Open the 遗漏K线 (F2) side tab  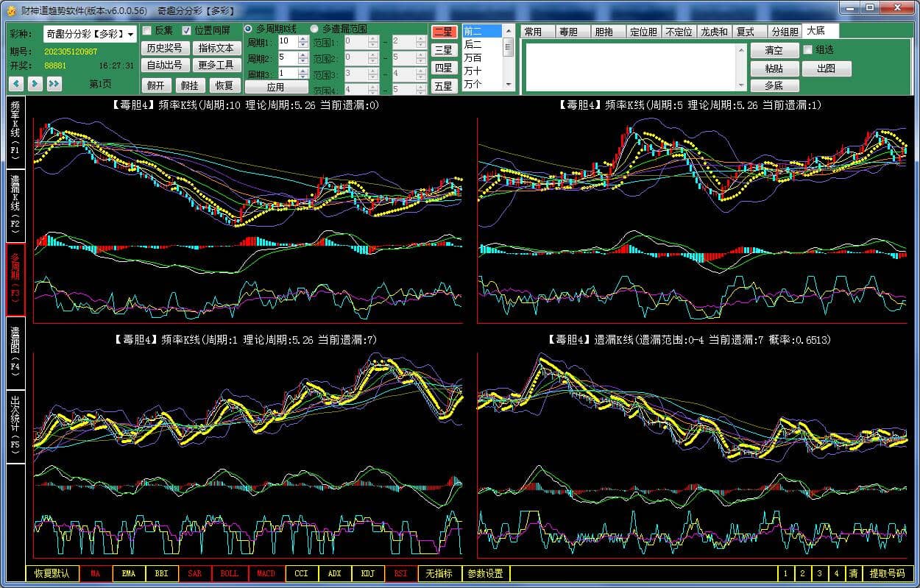point(15,206)
